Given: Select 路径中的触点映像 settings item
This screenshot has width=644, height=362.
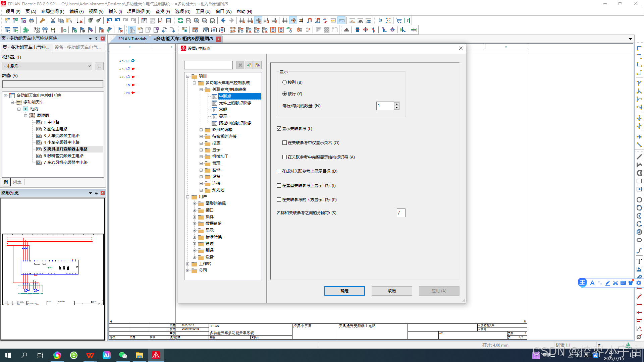Looking at the screenshot, I should 235,123.
